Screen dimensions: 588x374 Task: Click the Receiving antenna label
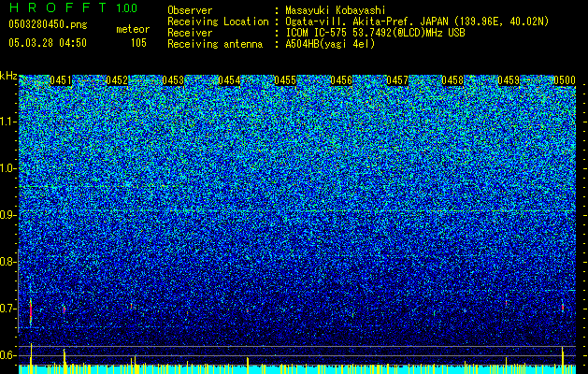click(215, 44)
